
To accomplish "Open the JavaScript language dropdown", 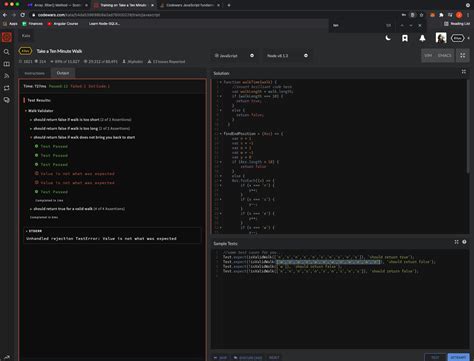I will coord(234,56).
